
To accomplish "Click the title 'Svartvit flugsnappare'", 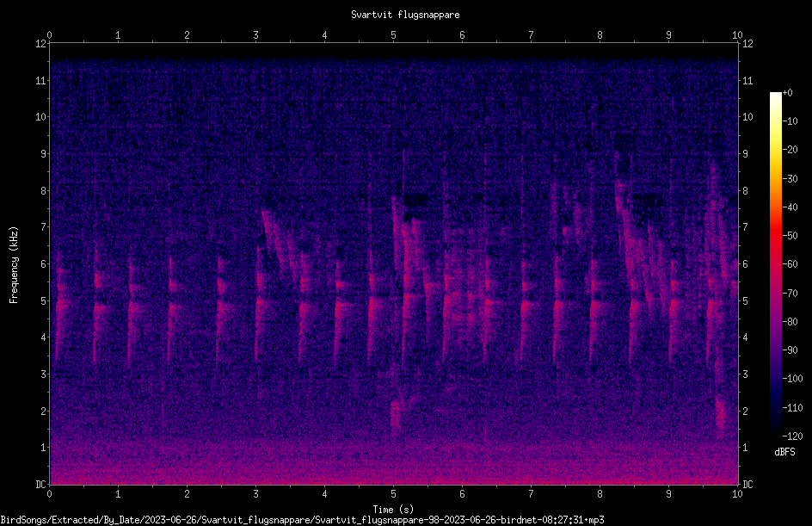I will coord(405,15).
